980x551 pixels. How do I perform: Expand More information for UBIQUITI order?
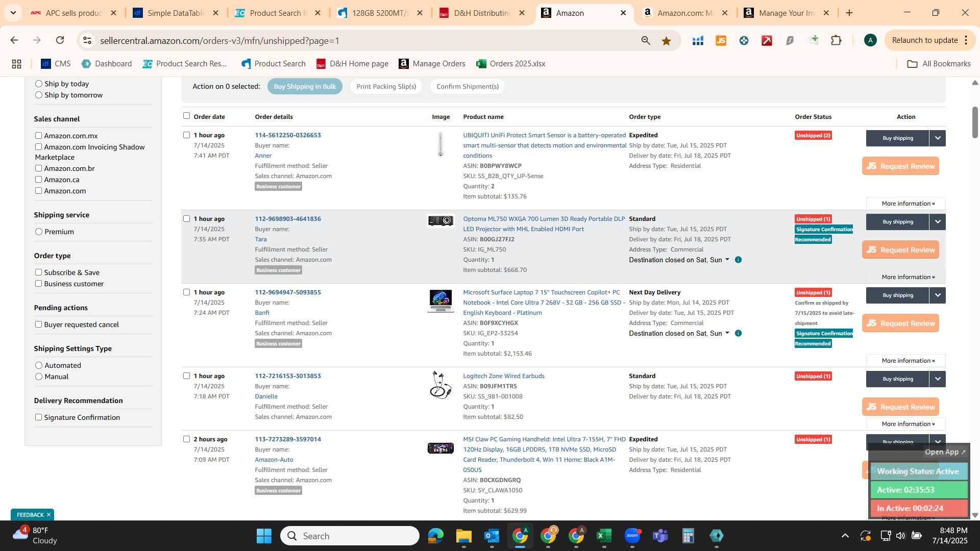[906, 204]
